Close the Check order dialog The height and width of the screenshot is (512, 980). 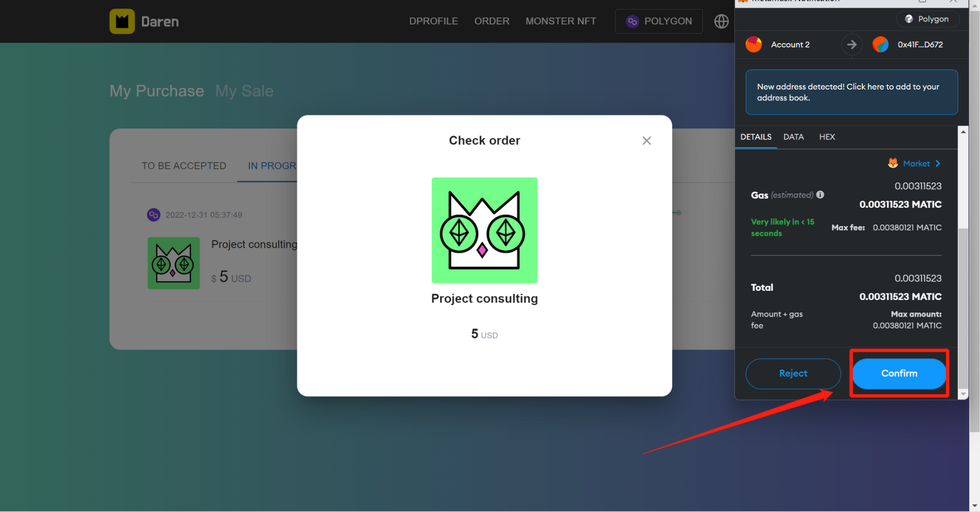646,141
